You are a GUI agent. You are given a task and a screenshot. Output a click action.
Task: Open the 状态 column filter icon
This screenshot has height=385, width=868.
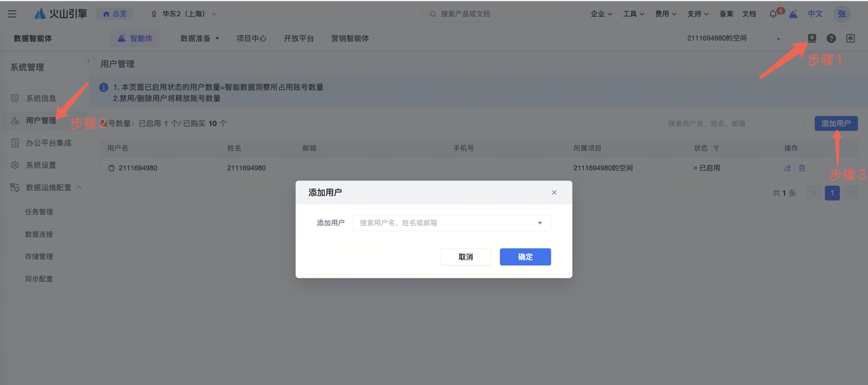point(716,148)
